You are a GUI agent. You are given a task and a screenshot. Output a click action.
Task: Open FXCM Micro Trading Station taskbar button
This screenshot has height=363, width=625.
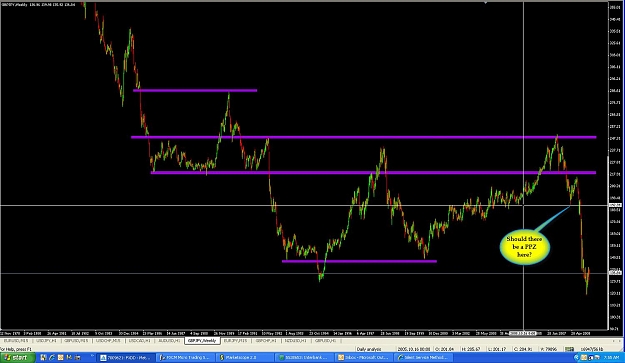coord(185,357)
